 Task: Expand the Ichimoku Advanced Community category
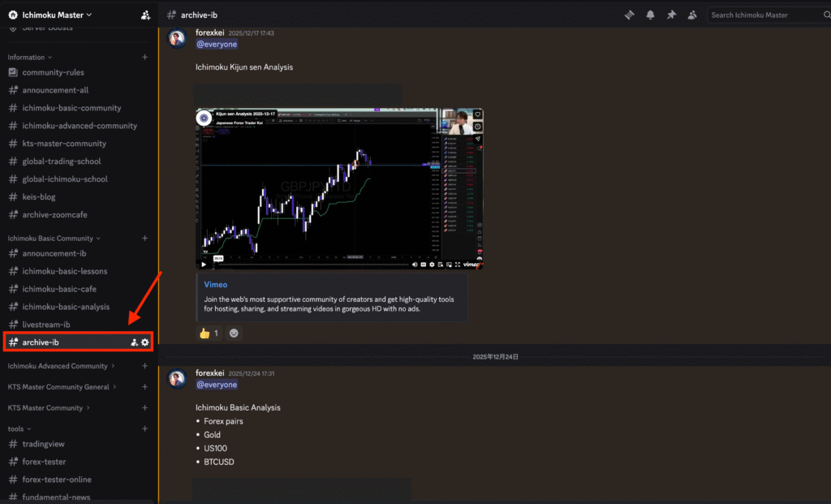point(58,365)
